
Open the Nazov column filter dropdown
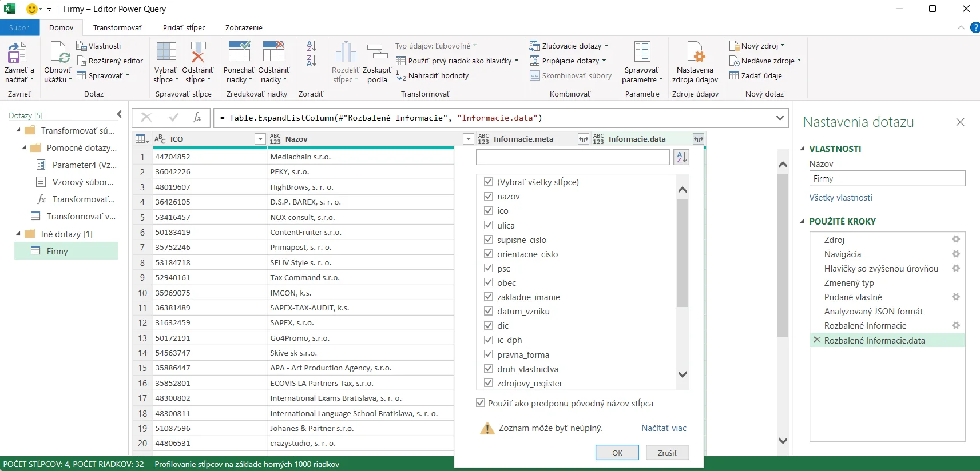468,139
